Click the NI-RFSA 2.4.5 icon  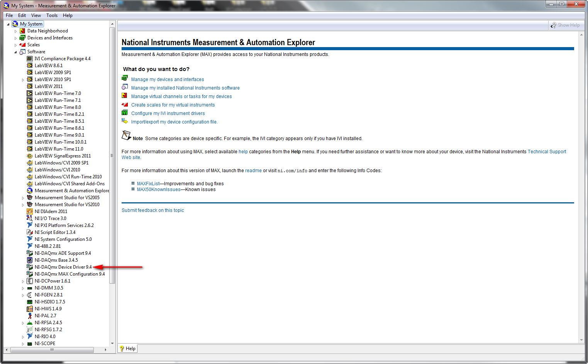30,323
